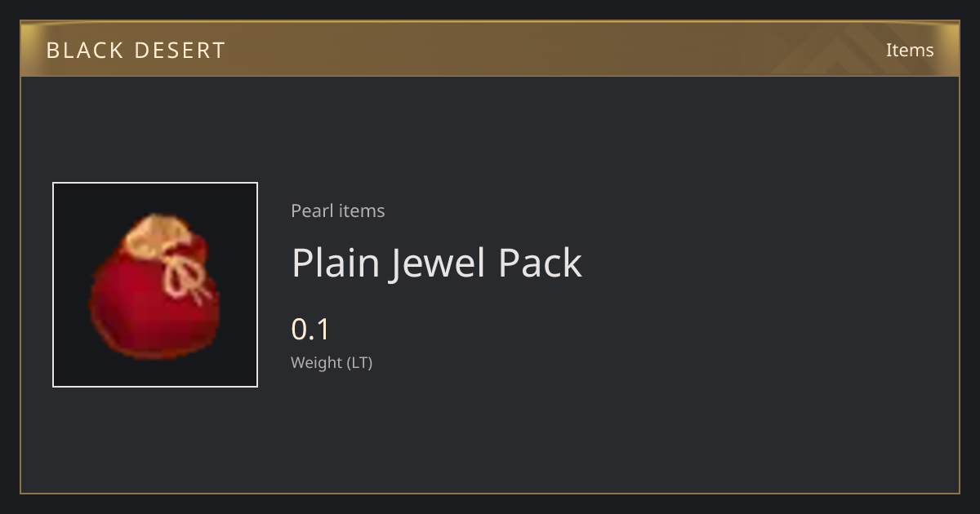Open the BLACK DESERT header title
The height and width of the screenshot is (514, 980).
pos(136,51)
